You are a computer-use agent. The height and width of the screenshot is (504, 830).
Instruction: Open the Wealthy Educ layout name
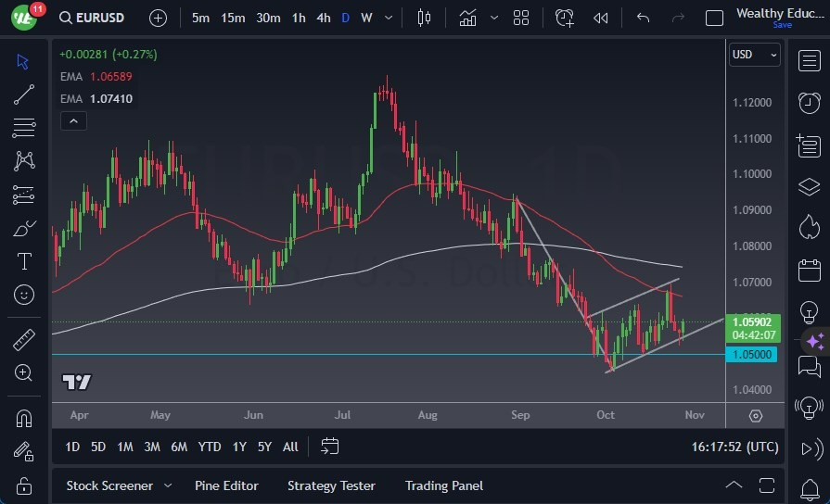click(780, 13)
